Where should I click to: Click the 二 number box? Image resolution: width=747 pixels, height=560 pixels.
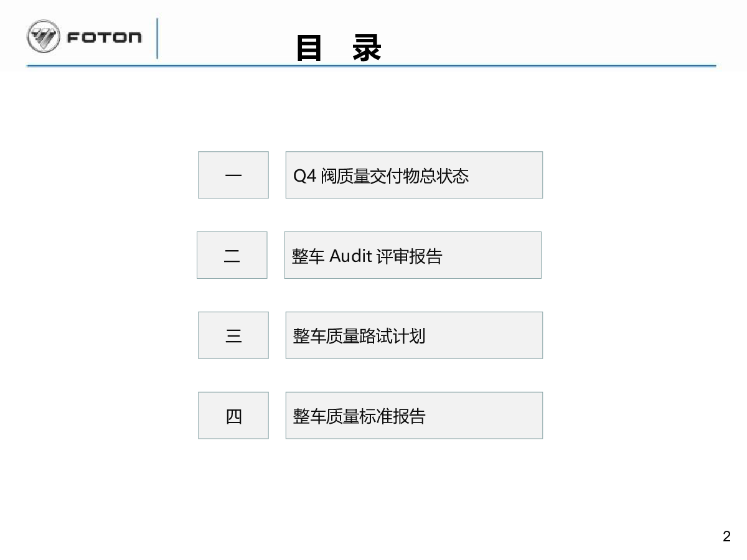point(232,255)
